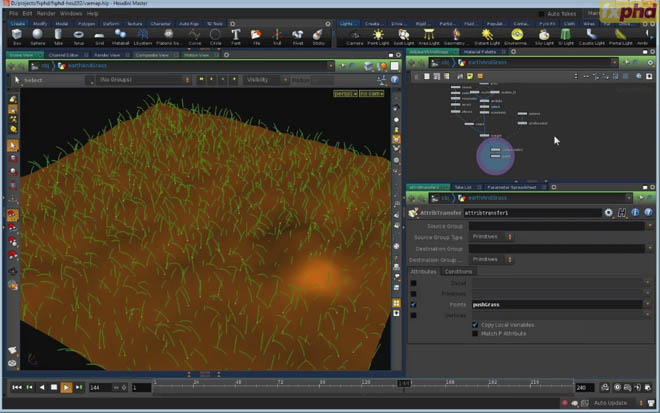Open the No Groups dropdown in viewport
Screen dimensions: 660x413
[x=143, y=80]
